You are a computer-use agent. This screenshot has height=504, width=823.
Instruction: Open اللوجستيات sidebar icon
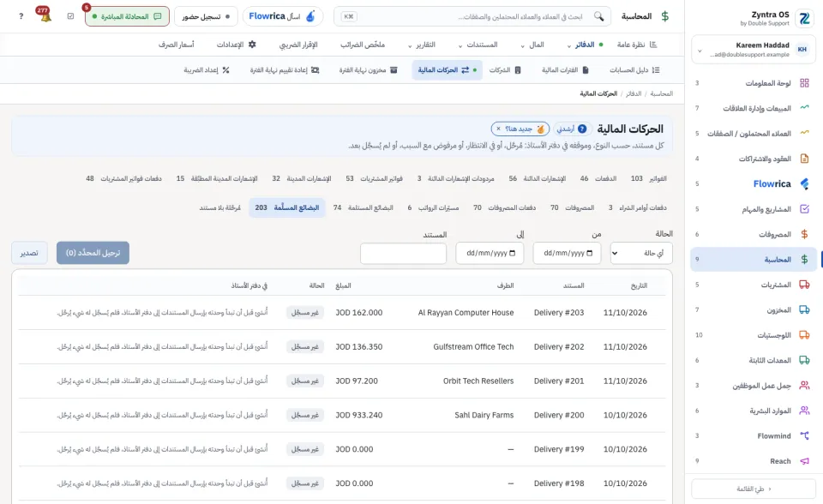point(804,335)
